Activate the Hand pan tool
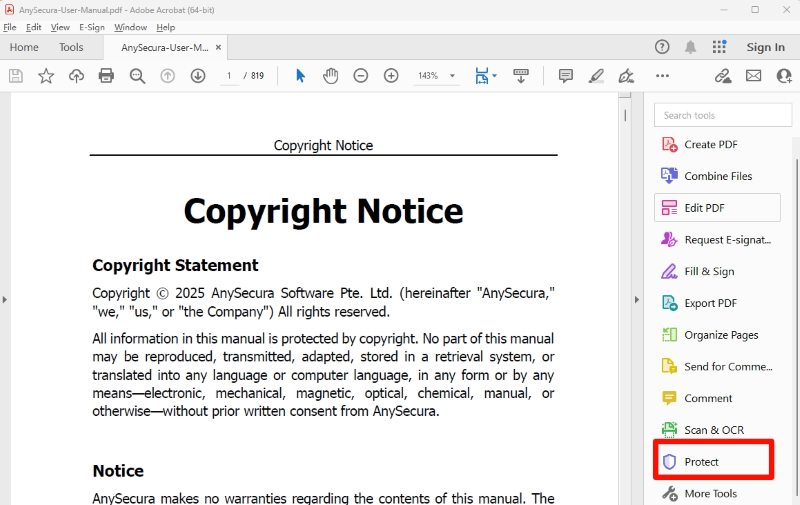This screenshot has height=505, width=800. coord(331,76)
